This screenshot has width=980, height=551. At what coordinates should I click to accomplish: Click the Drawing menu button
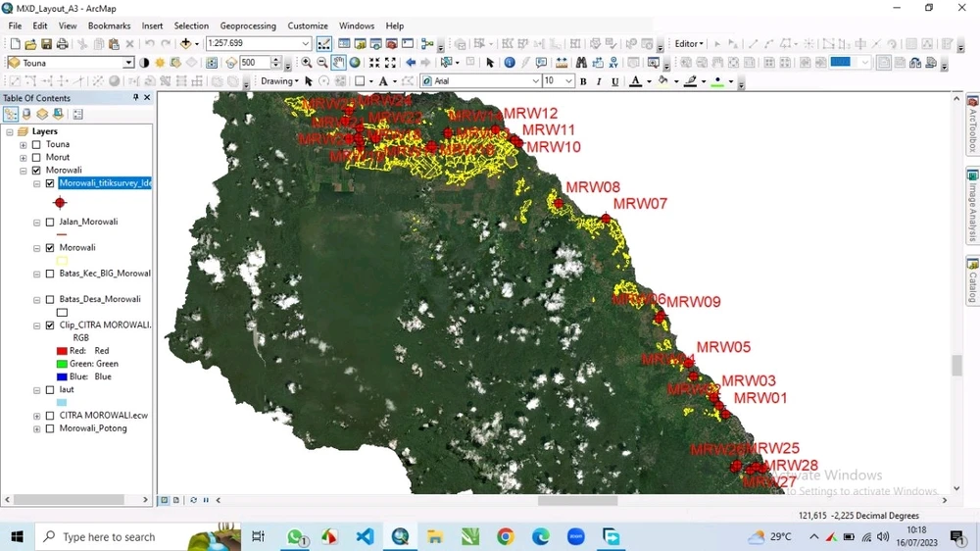click(x=279, y=81)
